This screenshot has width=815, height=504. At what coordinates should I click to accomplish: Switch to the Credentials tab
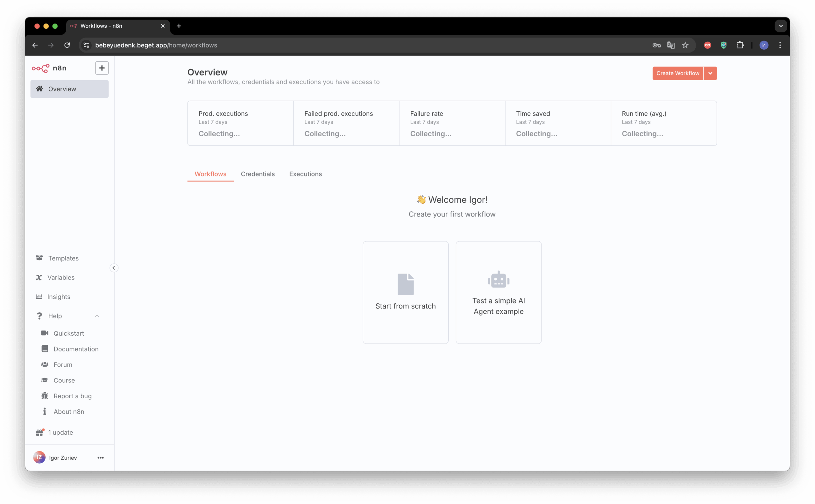click(x=257, y=174)
